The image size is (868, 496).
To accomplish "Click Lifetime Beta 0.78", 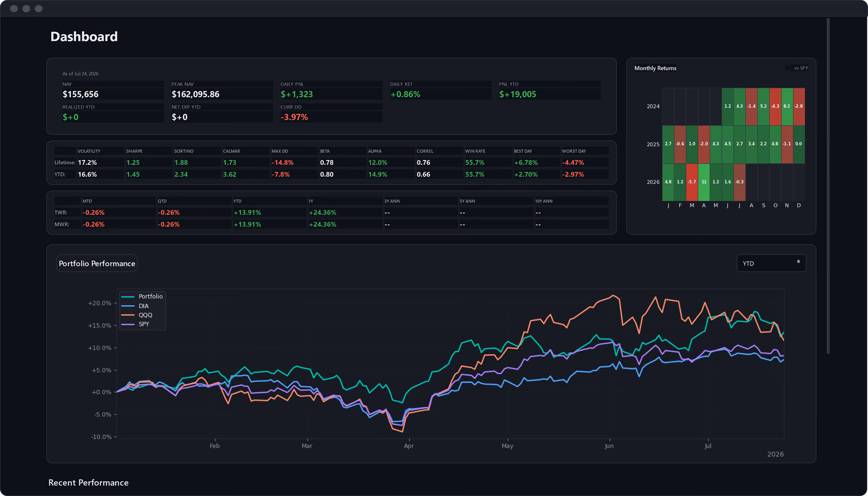I will pos(327,163).
